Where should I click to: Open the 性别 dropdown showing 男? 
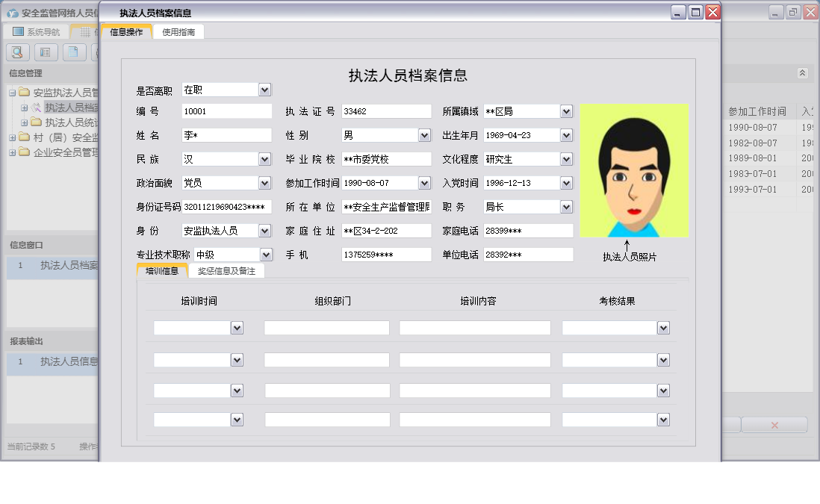pos(425,134)
